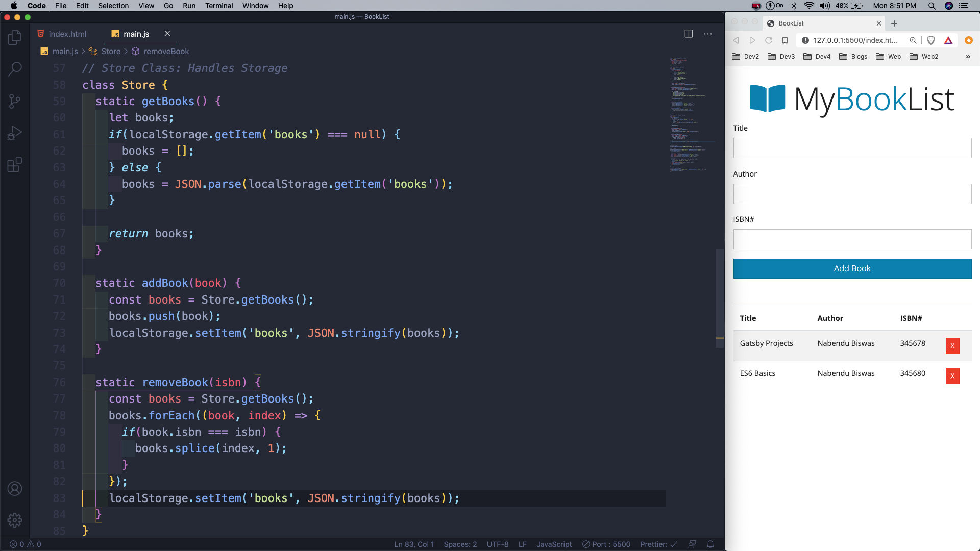This screenshot has height=551, width=980.
Task: Click the editor vertical scrollbar
Action: [x=720, y=298]
